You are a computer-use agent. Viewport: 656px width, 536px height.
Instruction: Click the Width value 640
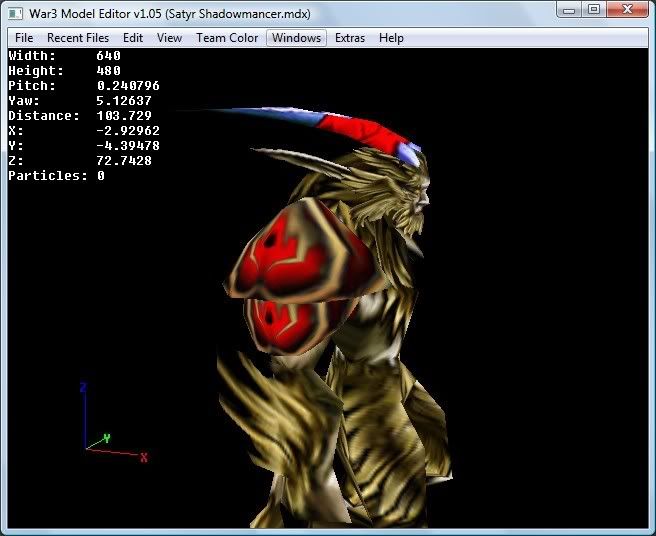(108, 56)
